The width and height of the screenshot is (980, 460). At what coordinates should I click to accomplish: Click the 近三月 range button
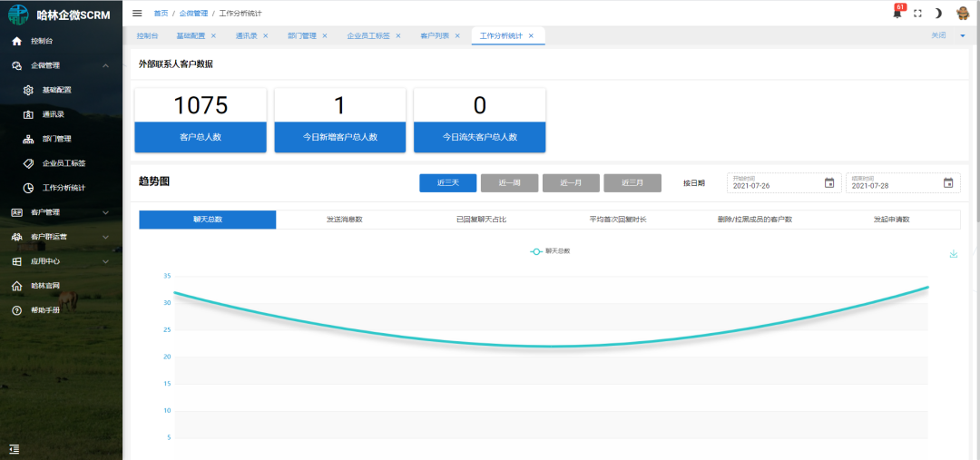pos(632,183)
